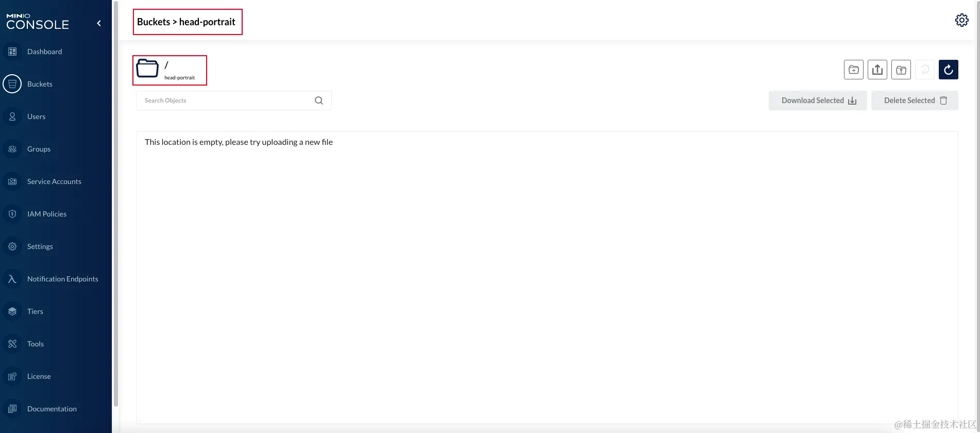Collapse the sidebar with the chevron arrow
The image size is (980, 433).
point(99,23)
